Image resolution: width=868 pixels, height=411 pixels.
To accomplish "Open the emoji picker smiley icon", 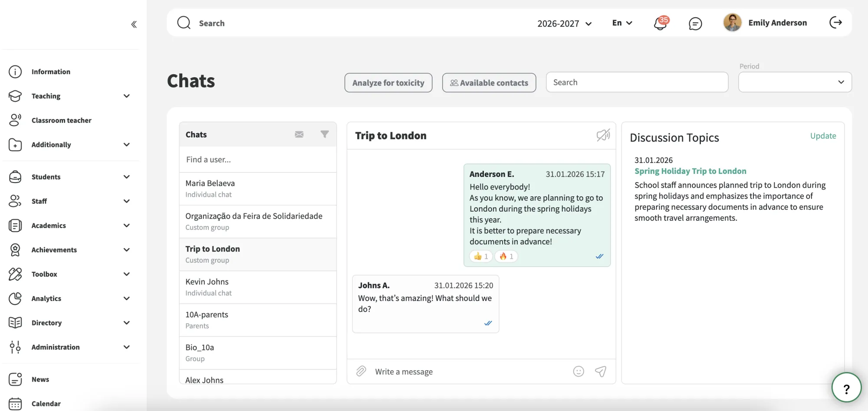I will [579, 371].
